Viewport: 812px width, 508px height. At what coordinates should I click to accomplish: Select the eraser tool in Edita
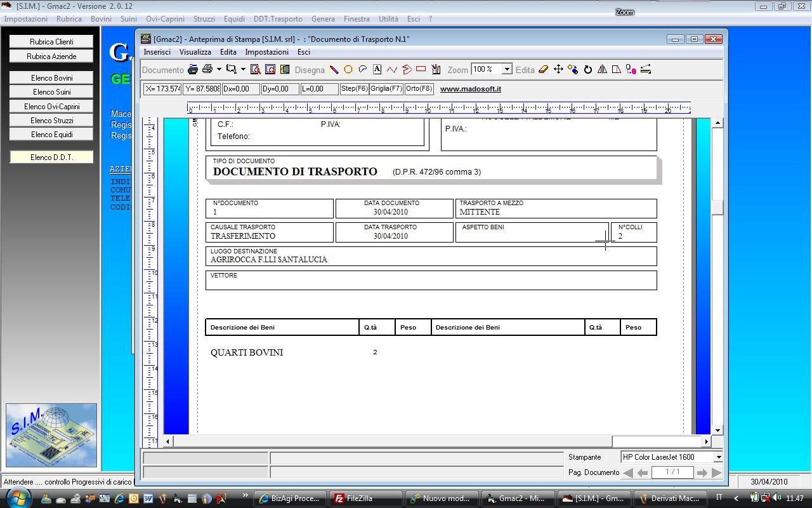543,69
